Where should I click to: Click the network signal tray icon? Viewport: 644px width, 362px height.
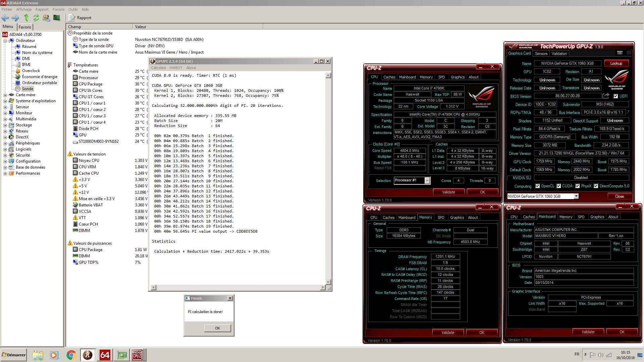point(608,355)
